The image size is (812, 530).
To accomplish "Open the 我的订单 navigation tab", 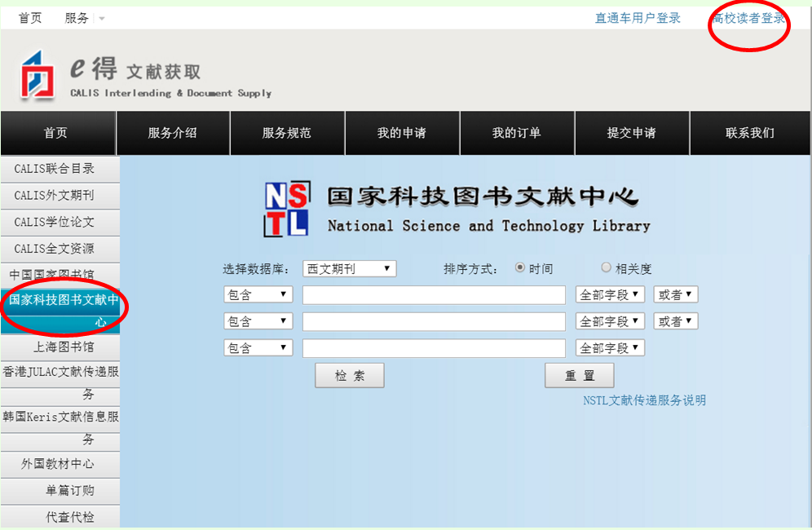I will pyautogui.click(x=518, y=133).
